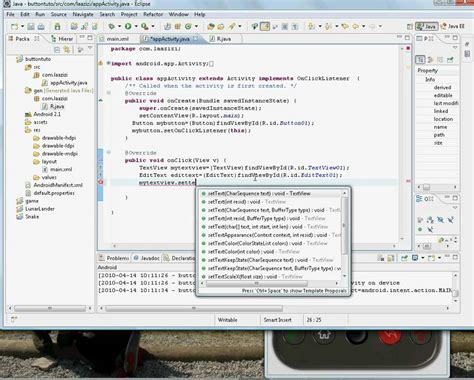Click the emulator Home button

click(x=324, y=335)
